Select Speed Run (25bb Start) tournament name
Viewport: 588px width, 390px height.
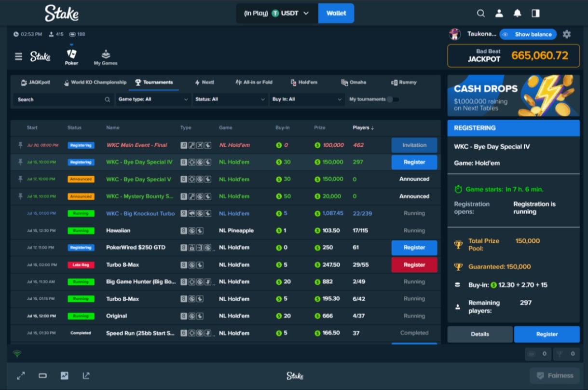[x=140, y=333]
